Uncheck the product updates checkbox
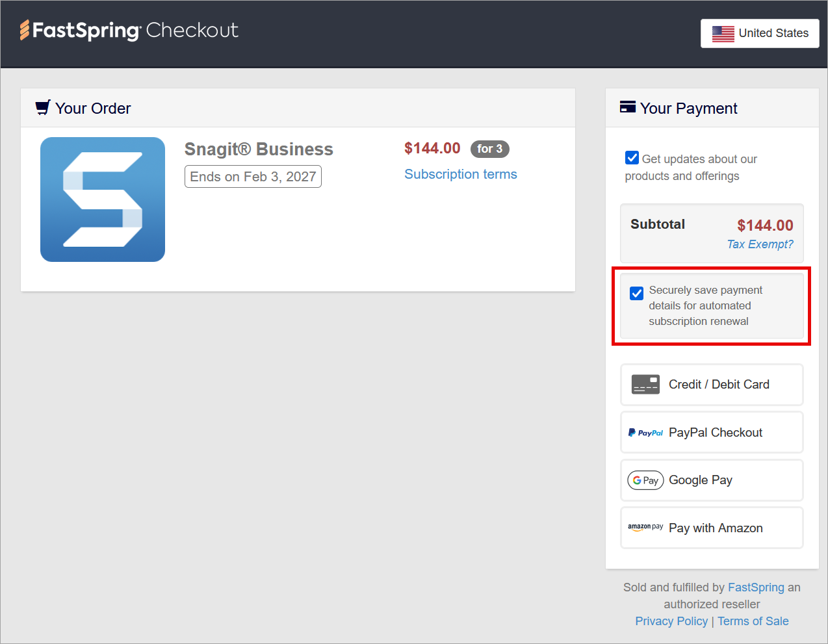Screen dimensions: 828x644 point(632,158)
